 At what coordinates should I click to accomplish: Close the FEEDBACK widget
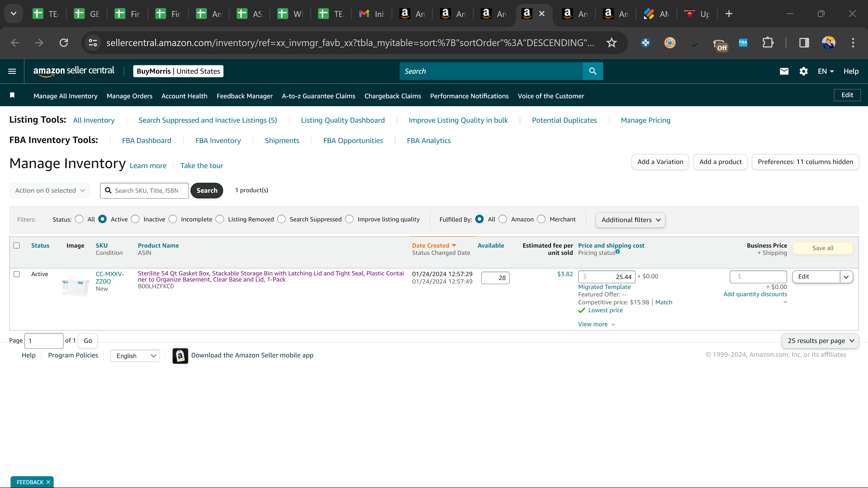[x=48, y=482]
